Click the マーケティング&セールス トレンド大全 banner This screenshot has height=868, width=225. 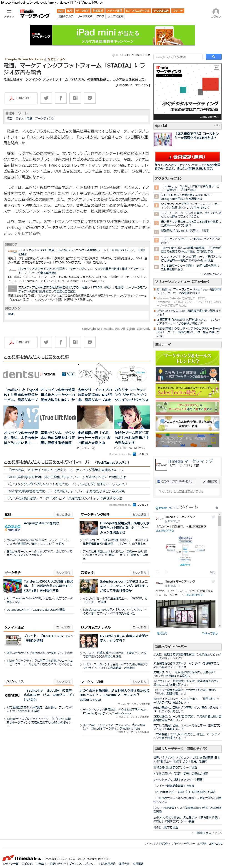tap(187, 358)
